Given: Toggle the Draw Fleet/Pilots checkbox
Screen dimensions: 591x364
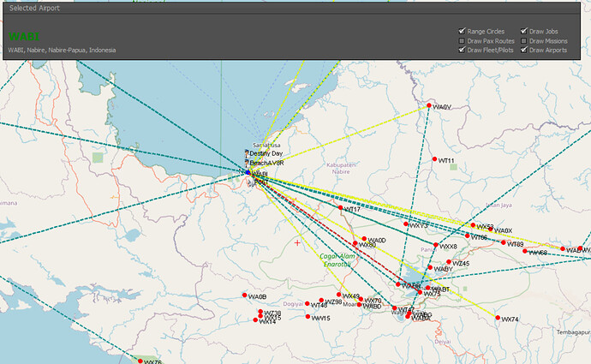Looking at the screenshot, I should click(462, 50).
